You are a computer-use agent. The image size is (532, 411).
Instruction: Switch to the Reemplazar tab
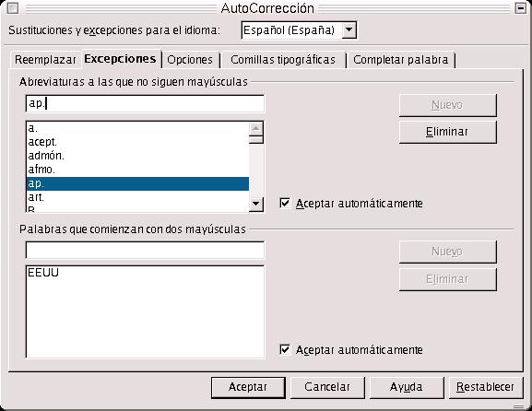(45, 60)
